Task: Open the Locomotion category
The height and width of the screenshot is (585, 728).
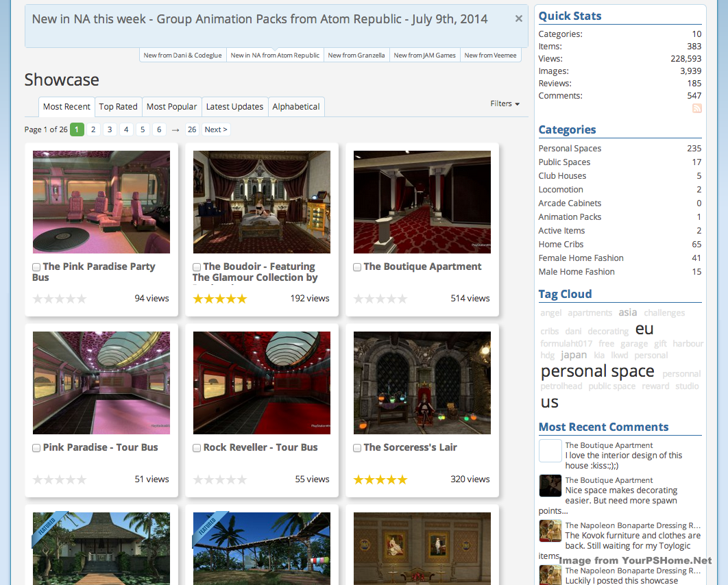Action: (561, 190)
